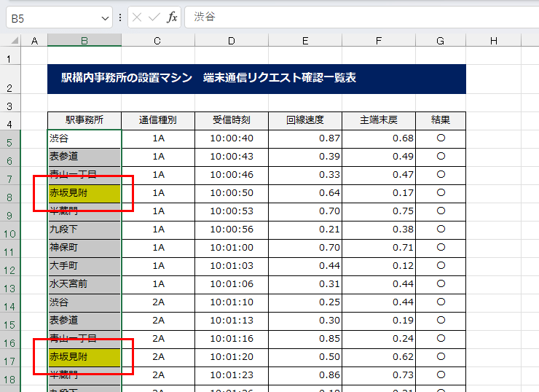Click the 回線速度 value 0.21

pos(305,230)
